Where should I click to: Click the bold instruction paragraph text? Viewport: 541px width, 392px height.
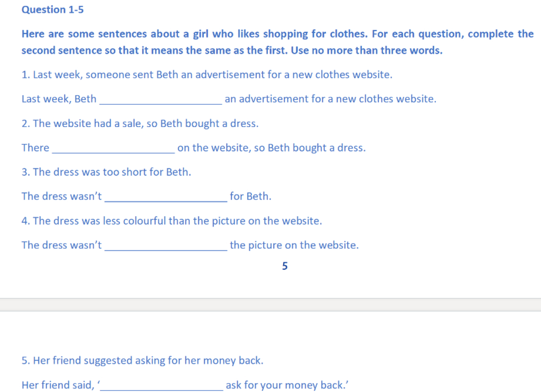point(277,42)
